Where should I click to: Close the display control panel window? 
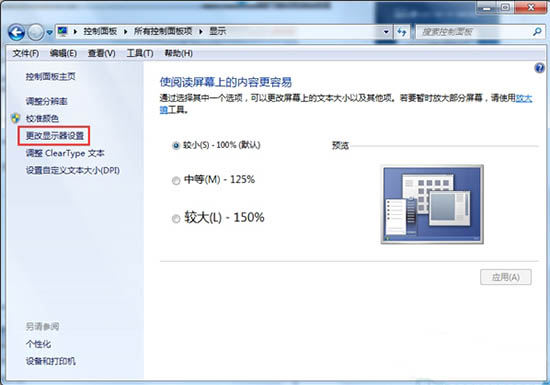(531, 7)
